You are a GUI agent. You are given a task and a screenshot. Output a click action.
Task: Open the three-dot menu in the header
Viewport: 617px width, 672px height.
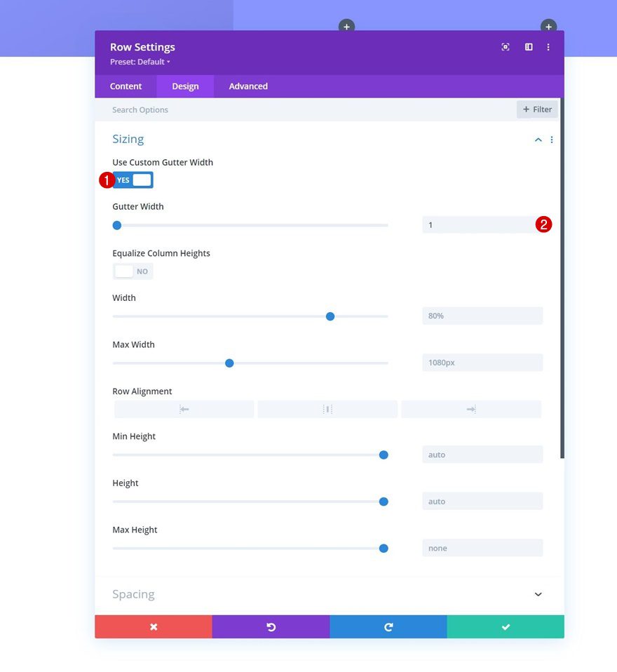pyautogui.click(x=548, y=47)
